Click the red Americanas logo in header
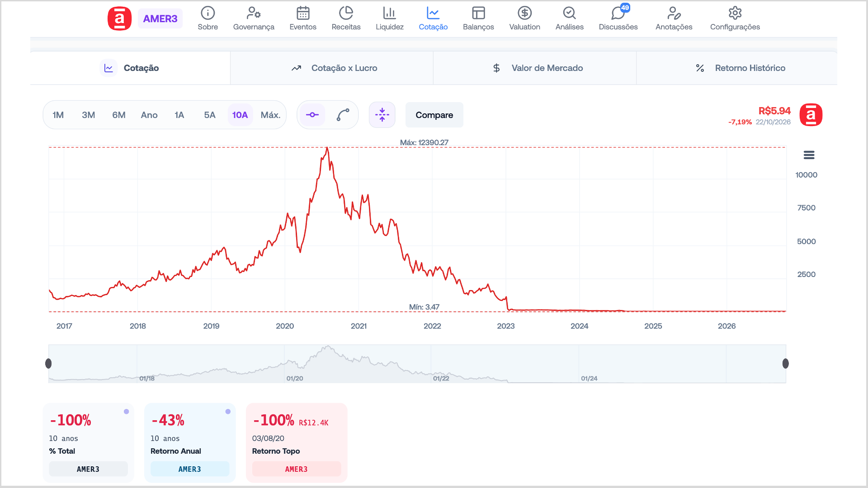 (119, 19)
